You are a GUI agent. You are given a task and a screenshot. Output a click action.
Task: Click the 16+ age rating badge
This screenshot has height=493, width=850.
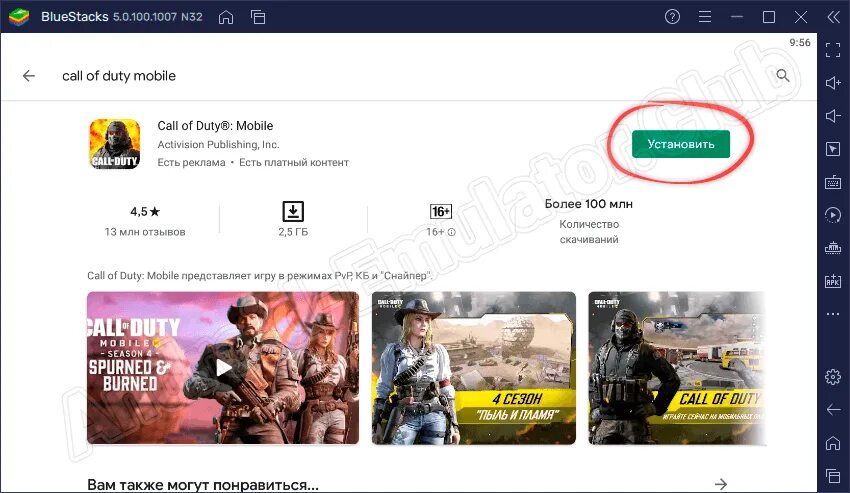[440, 212]
